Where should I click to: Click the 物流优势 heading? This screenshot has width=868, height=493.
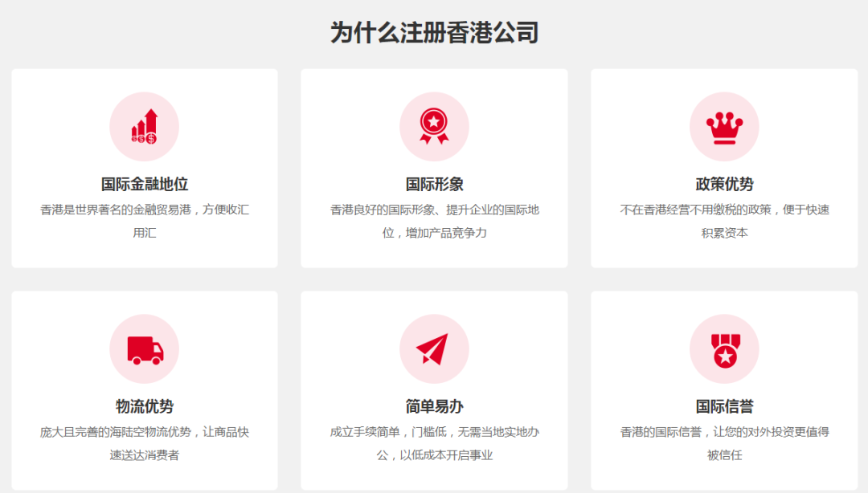coord(144,406)
